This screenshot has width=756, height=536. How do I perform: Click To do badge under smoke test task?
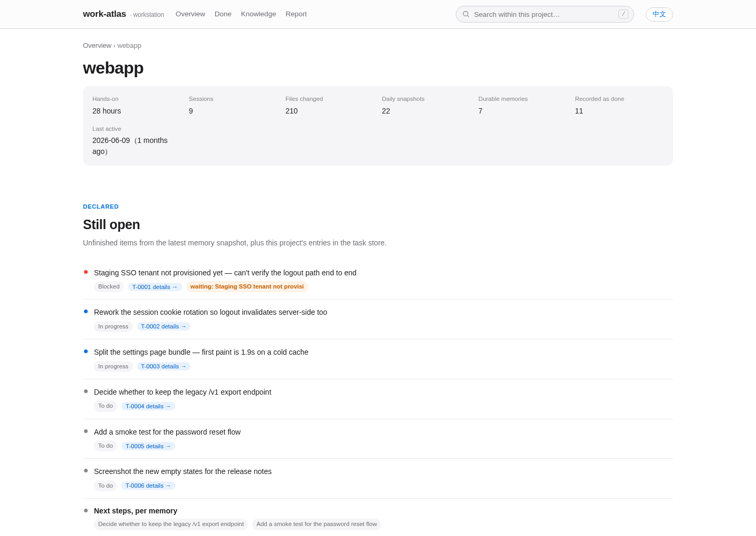pyautogui.click(x=106, y=446)
